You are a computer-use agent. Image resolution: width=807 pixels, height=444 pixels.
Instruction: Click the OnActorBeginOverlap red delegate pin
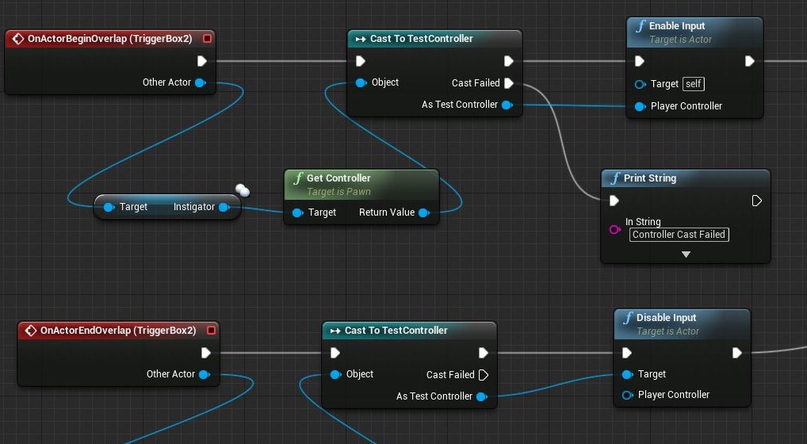pos(208,39)
